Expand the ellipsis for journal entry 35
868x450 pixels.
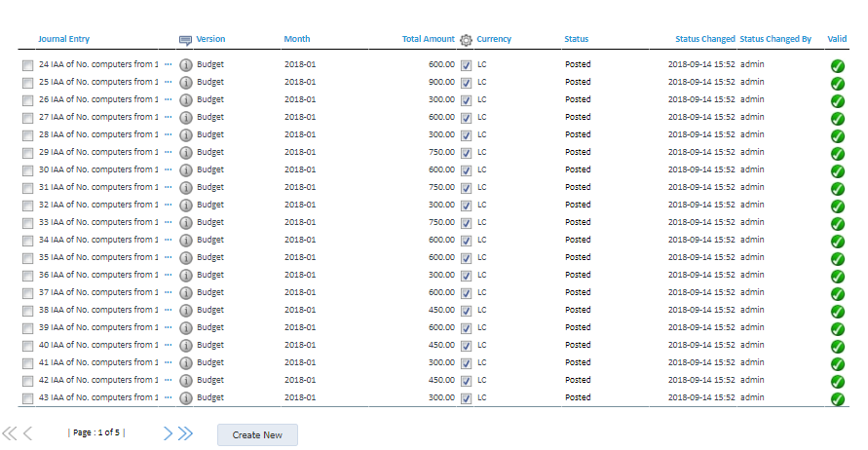pos(168,257)
